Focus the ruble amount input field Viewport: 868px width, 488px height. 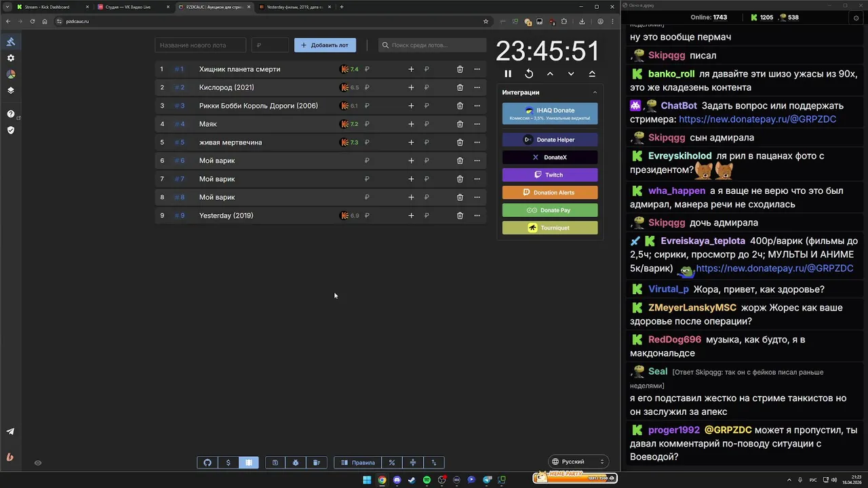click(270, 45)
